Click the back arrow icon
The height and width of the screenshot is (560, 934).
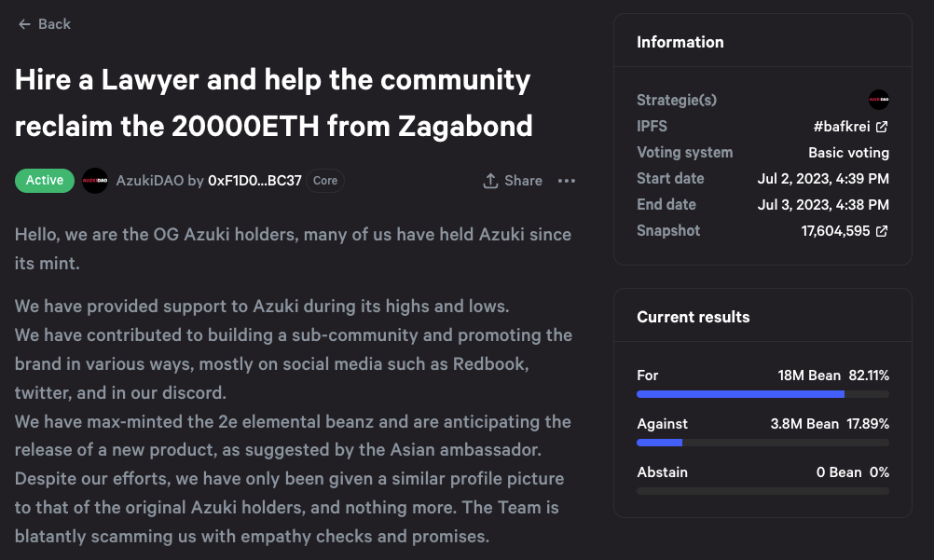click(24, 24)
